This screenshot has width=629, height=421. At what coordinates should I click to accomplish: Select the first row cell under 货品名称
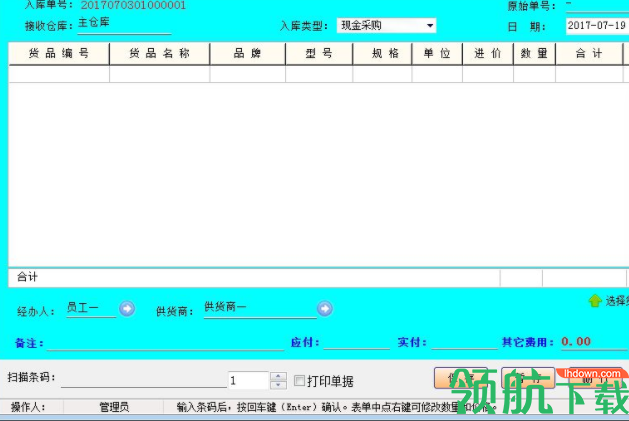coord(160,74)
